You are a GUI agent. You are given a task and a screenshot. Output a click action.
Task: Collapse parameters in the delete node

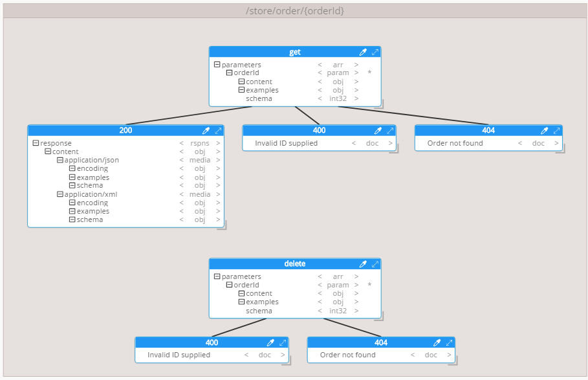(217, 276)
